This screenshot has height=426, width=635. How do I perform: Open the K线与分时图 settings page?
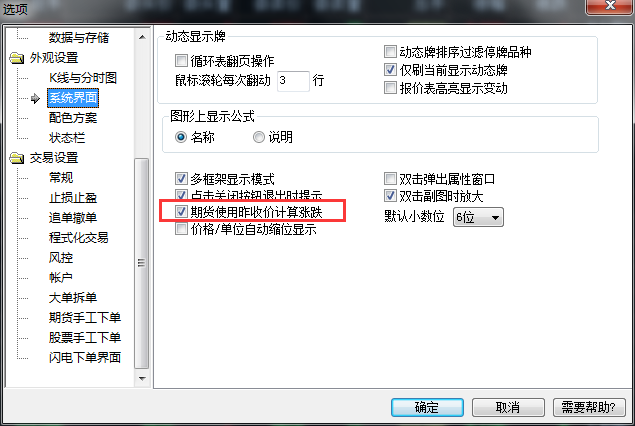(83, 78)
